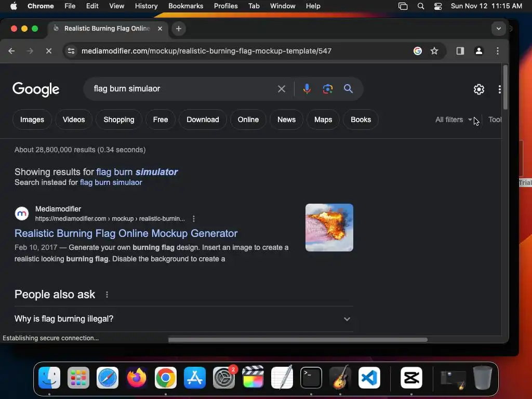Open Launchpad from the dock

[78, 378]
